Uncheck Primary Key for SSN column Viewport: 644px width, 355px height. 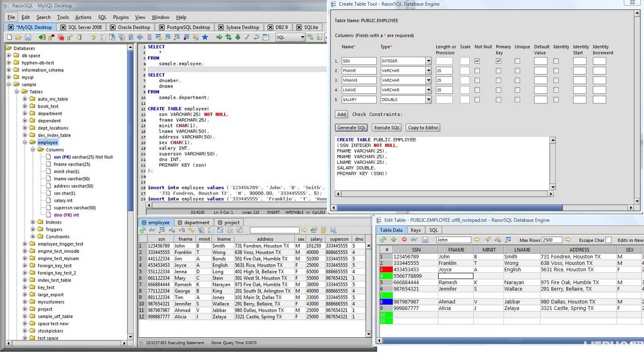(x=498, y=61)
